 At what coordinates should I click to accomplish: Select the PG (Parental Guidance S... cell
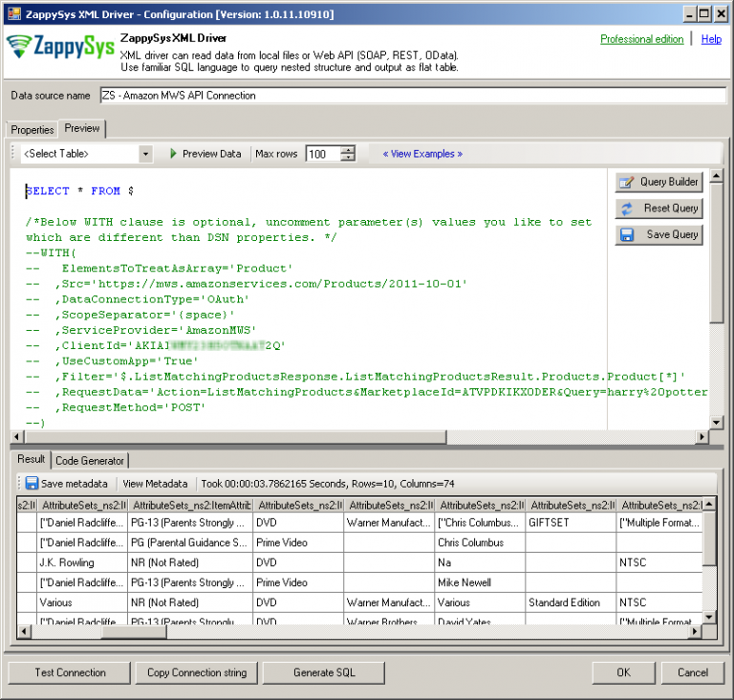(189, 542)
